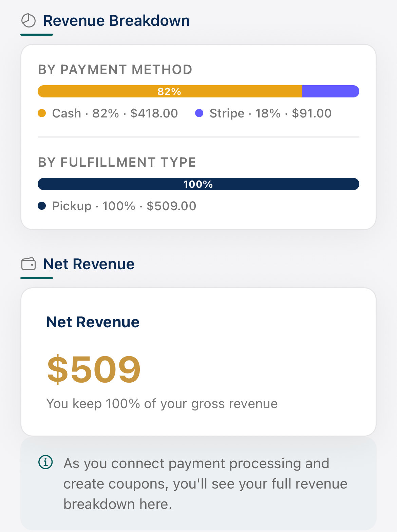Click the Cash 82% $418.00 legend text
The image size is (397, 532).
tap(115, 113)
